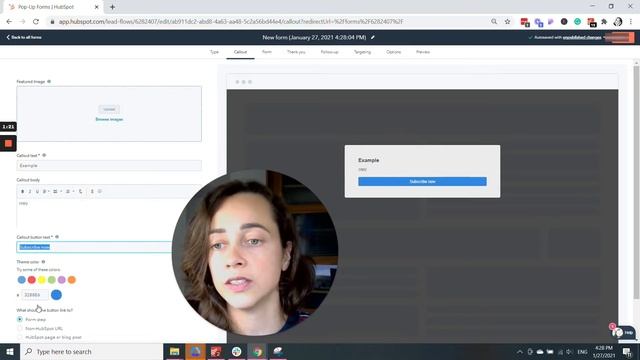
Task: Focus the callout text field
Action: pos(109,166)
